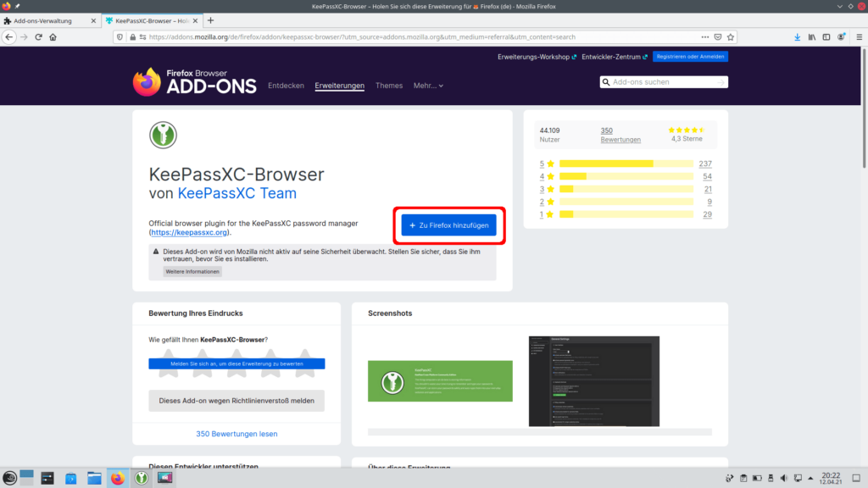Close the Add-ons-Verwaltung tab
This screenshot has height=488, width=868.
93,21
